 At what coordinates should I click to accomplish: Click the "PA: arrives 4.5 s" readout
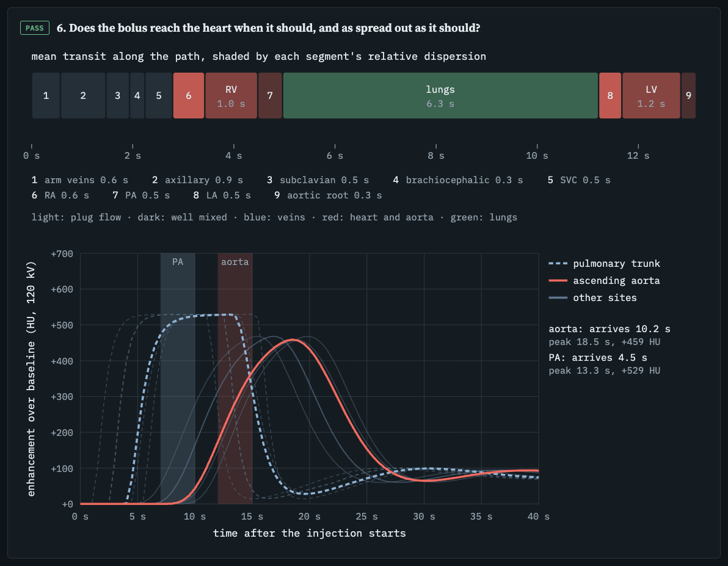tap(598, 358)
